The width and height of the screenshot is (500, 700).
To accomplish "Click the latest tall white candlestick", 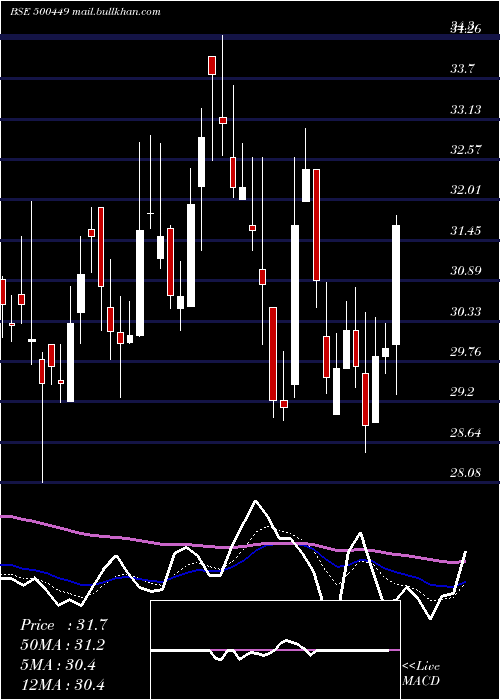I will point(396,285).
